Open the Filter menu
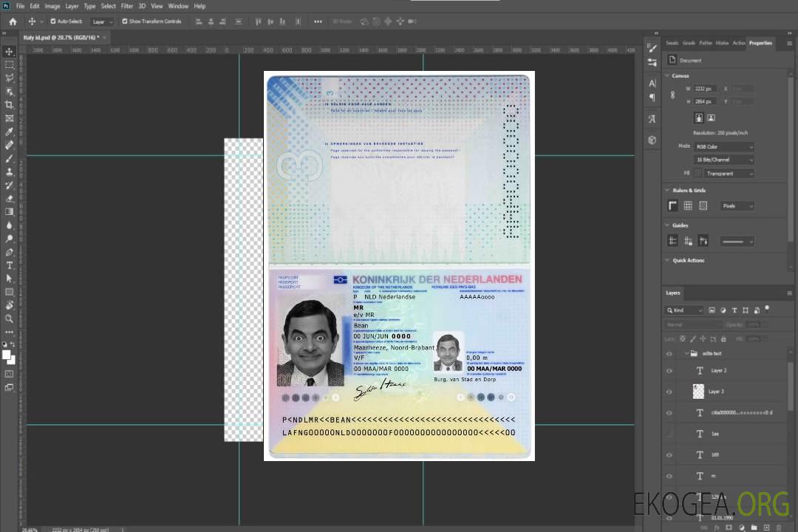 pyautogui.click(x=127, y=6)
